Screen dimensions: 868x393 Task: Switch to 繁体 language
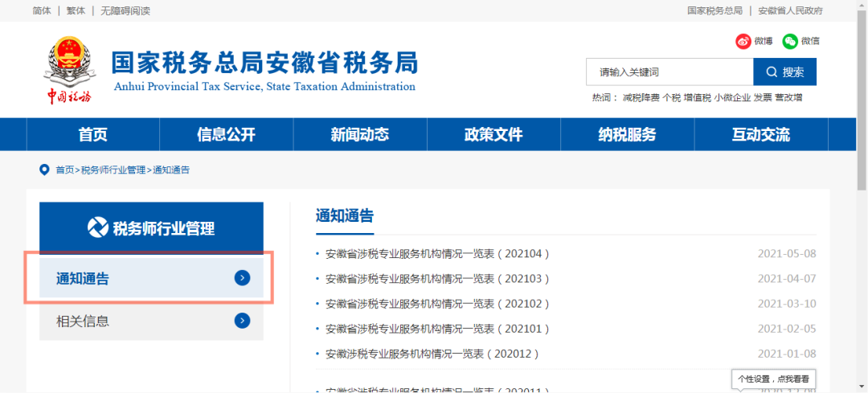[x=76, y=10]
